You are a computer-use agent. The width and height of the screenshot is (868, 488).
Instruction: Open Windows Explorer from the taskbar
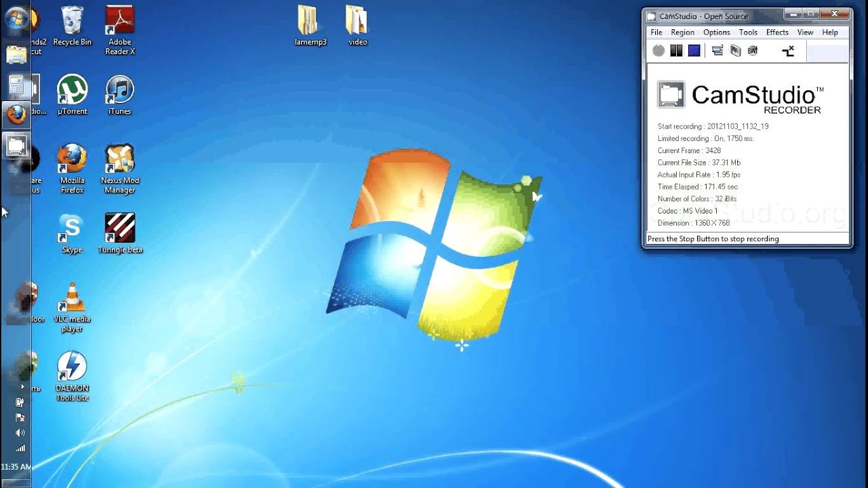click(x=16, y=54)
